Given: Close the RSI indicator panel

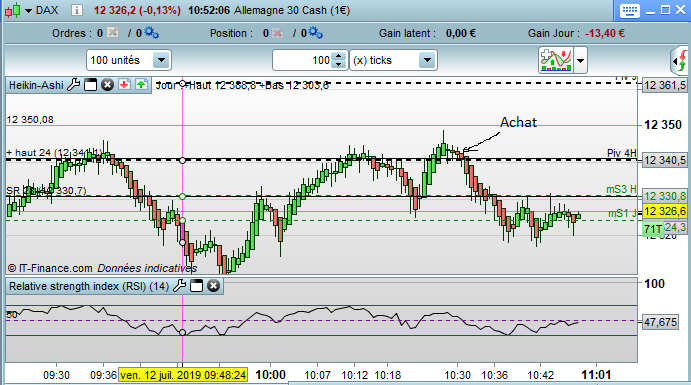Looking at the screenshot, I should point(213,286).
